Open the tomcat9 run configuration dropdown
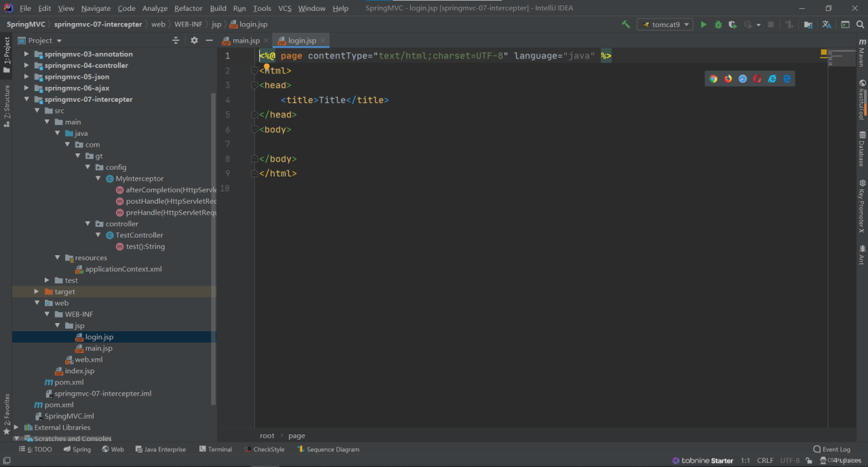The width and height of the screenshot is (868, 467). pyautogui.click(x=665, y=24)
